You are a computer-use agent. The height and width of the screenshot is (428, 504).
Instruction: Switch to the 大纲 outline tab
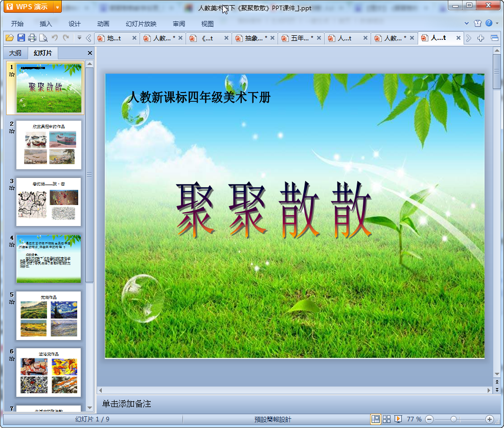click(15, 53)
